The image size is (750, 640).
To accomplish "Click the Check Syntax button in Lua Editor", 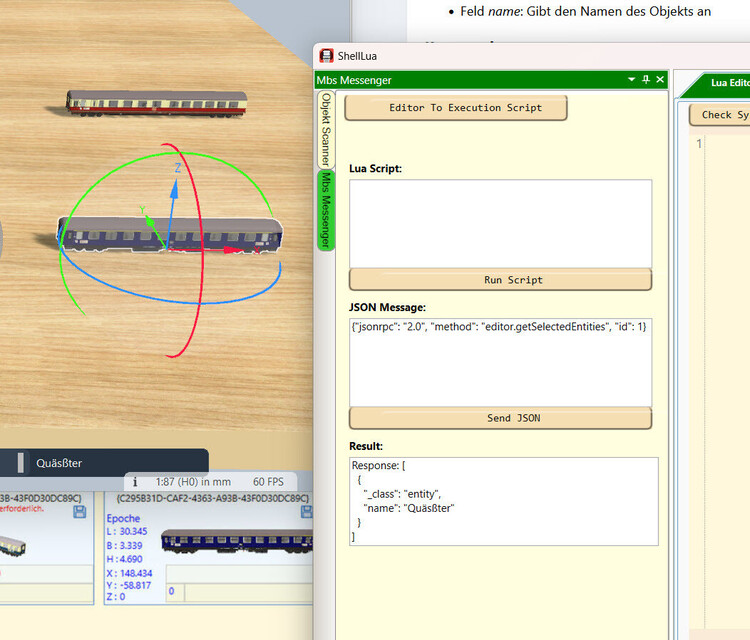I will (x=720, y=115).
